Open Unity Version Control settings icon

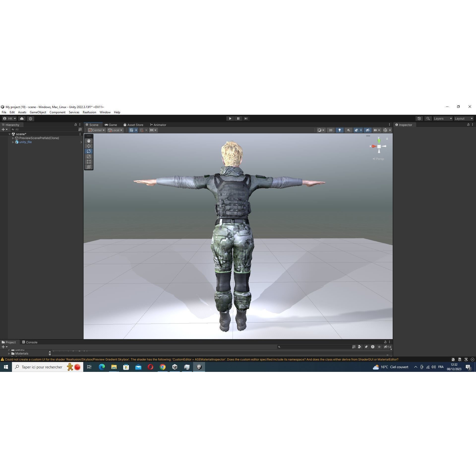click(30, 119)
